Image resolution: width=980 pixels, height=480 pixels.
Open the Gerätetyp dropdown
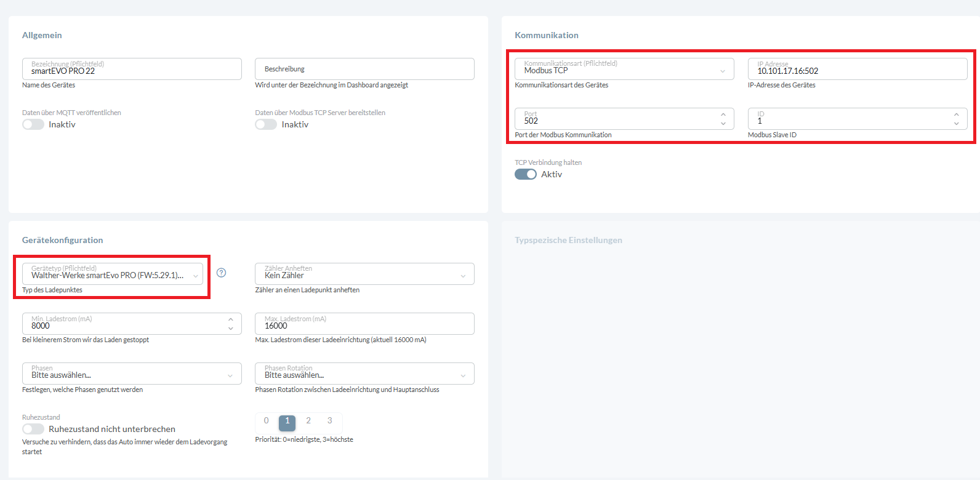point(113,274)
